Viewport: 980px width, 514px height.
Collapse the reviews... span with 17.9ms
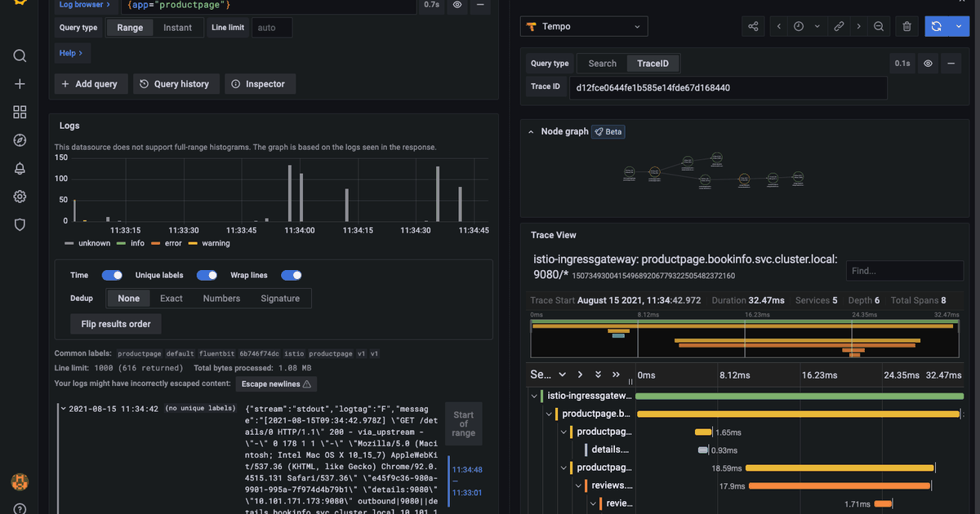tap(579, 485)
